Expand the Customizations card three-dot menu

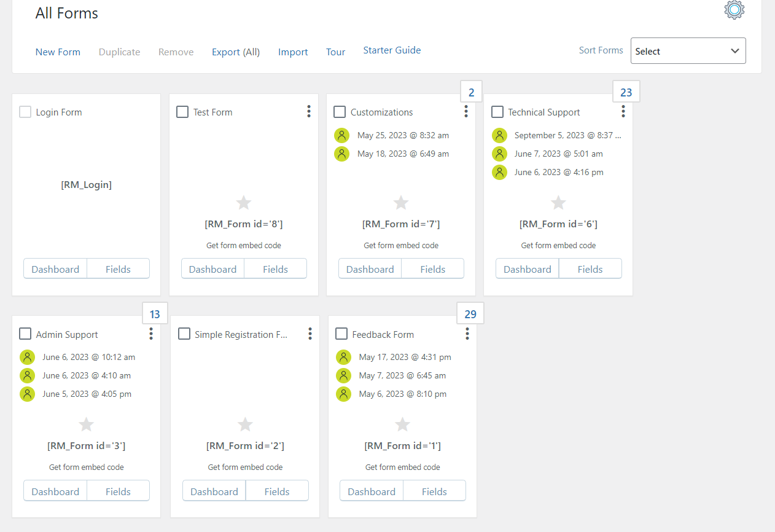click(x=466, y=111)
